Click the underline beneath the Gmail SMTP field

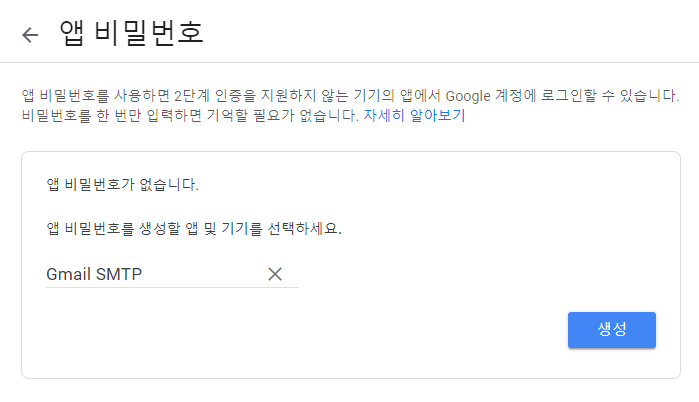click(172, 287)
